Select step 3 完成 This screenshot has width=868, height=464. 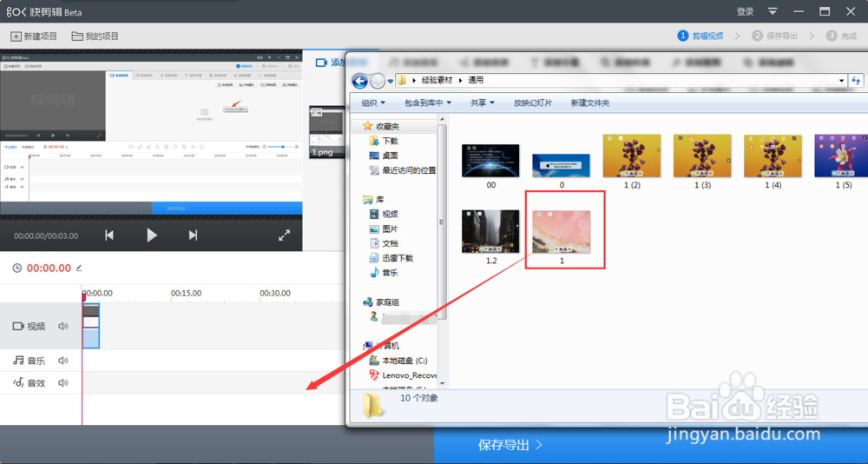point(841,36)
